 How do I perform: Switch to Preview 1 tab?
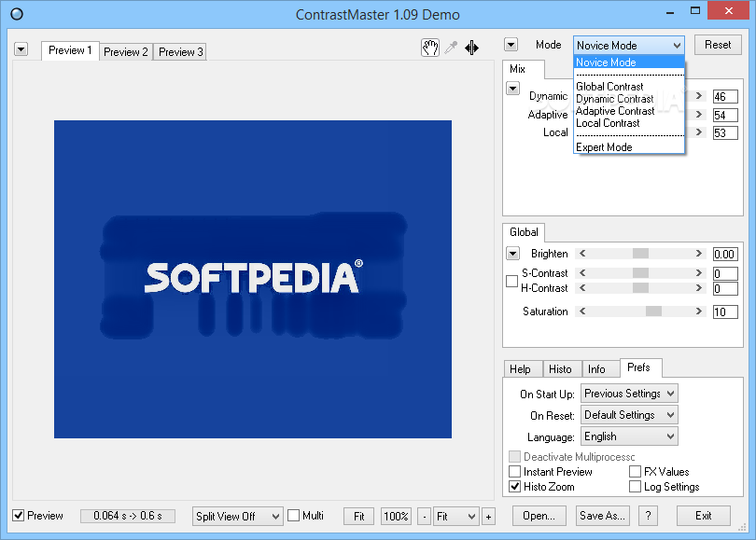[70, 50]
